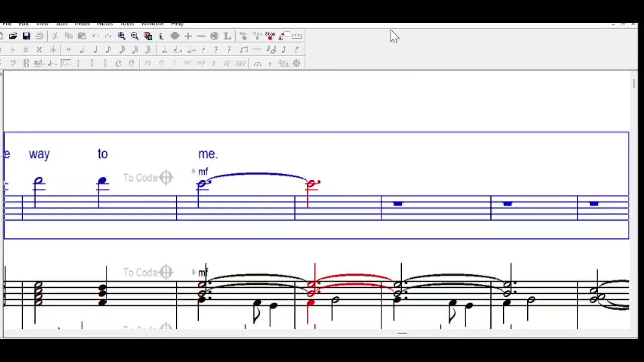Select the whole note duration
The width and height of the screenshot is (644, 362).
point(68,50)
